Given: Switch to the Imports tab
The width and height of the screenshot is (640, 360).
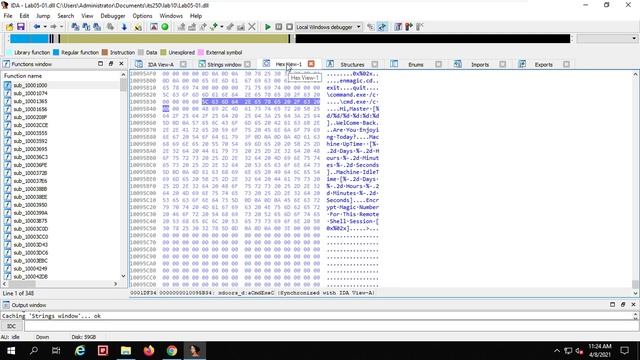Looking at the screenshot, I should click(x=480, y=64).
